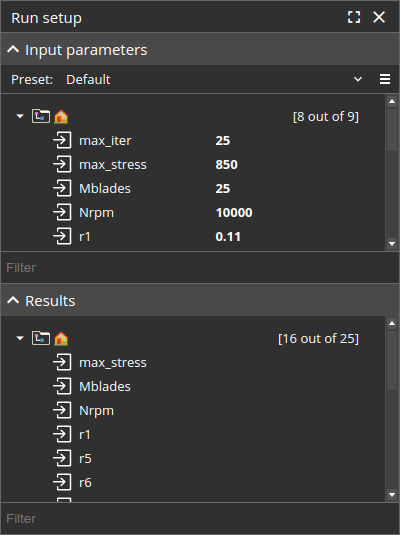The height and width of the screenshot is (535, 400).
Task: Click the workflow folder icon in Input parameters
Action: pyautogui.click(x=41, y=116)
